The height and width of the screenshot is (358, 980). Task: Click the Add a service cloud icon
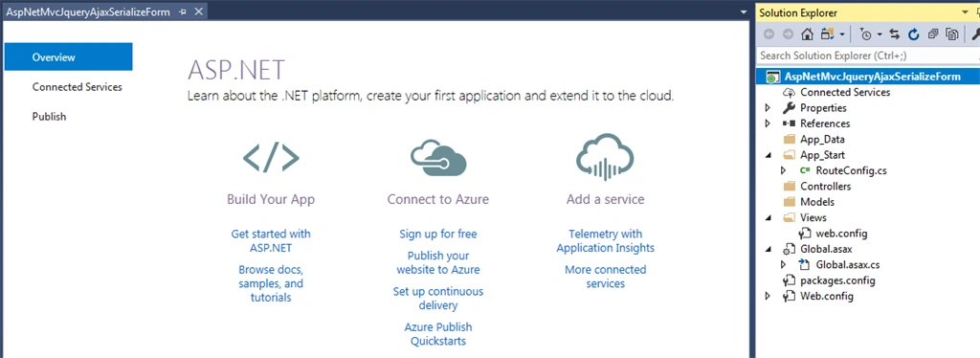(x=605, y=156)
